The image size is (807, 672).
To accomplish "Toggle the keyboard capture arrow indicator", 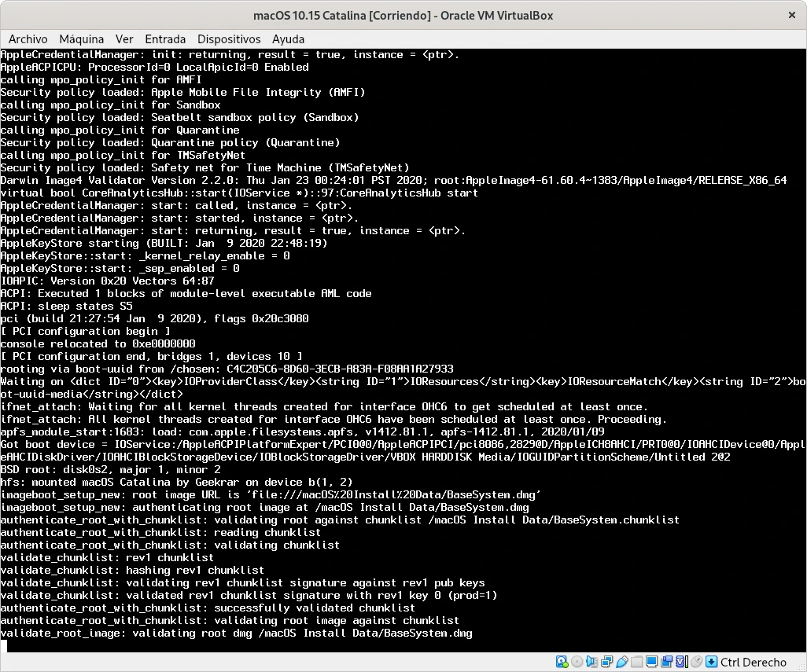I will point(712,663).
